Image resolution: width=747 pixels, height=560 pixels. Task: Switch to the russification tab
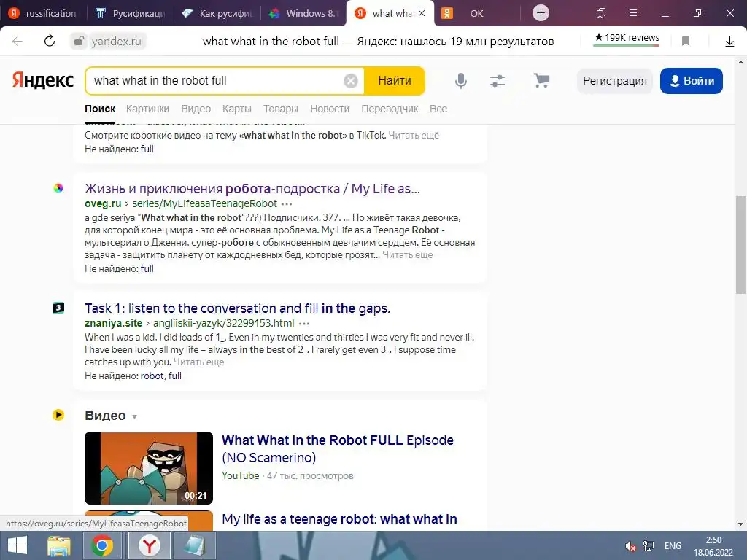point(43,13)
